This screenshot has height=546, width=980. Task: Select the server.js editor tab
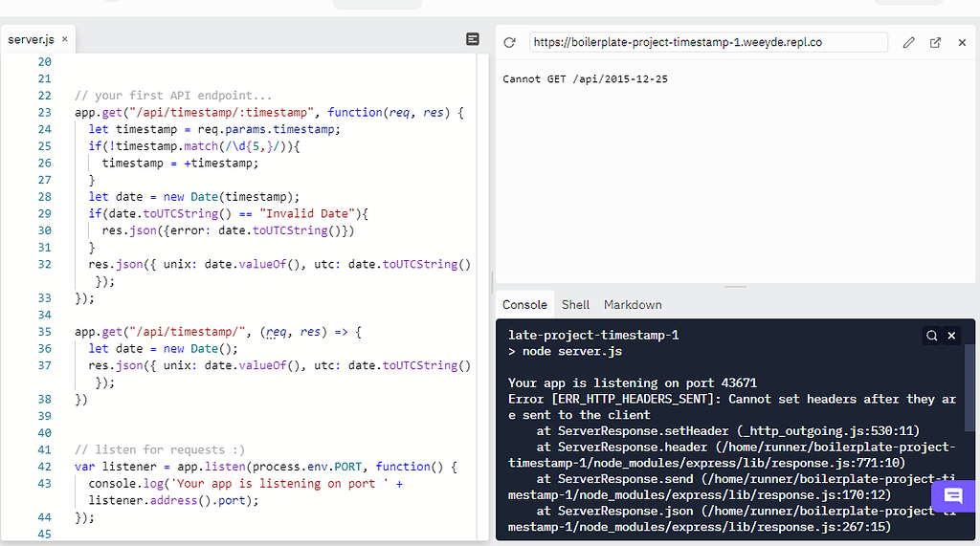31,39
